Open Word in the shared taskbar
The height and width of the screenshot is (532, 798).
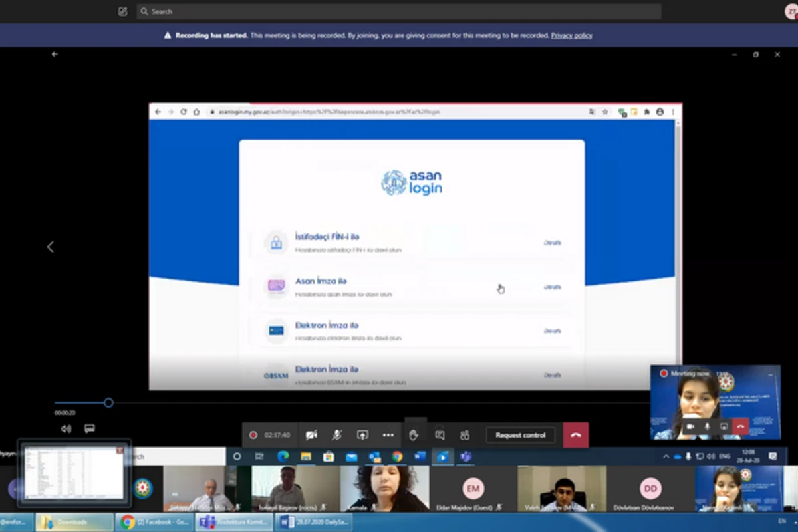click(x=420, y=456)
